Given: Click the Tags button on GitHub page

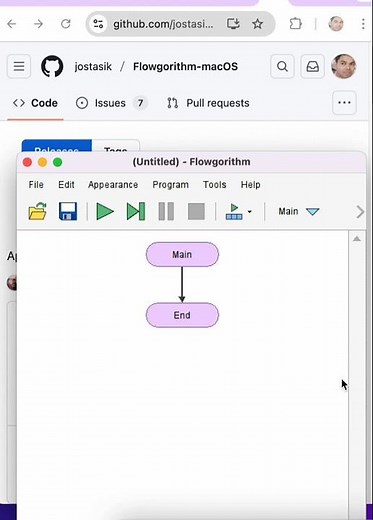Looking at the screenshot, I should 115,147.
